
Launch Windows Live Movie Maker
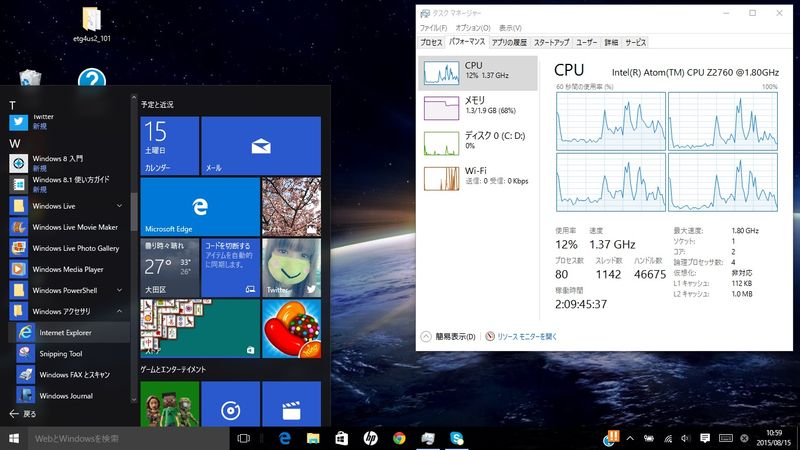[68, 227]
